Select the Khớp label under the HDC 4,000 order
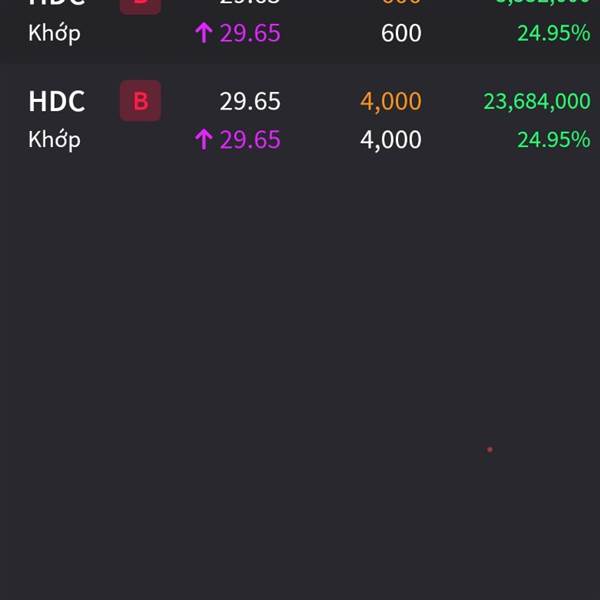Screen dimensions: 600x600 coord(54,140)
